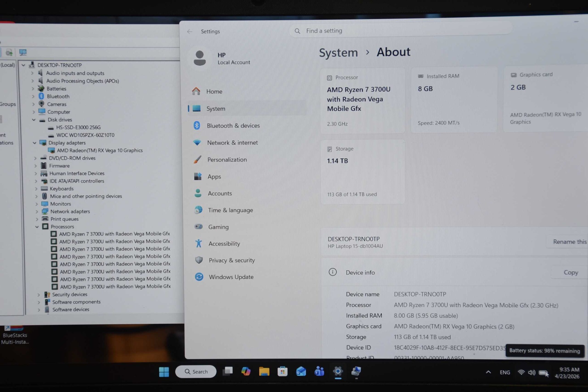Open File Explorer from the taskbar
Image resolution: width=588 pixels, height=392 pixels.
click(264, 372)
